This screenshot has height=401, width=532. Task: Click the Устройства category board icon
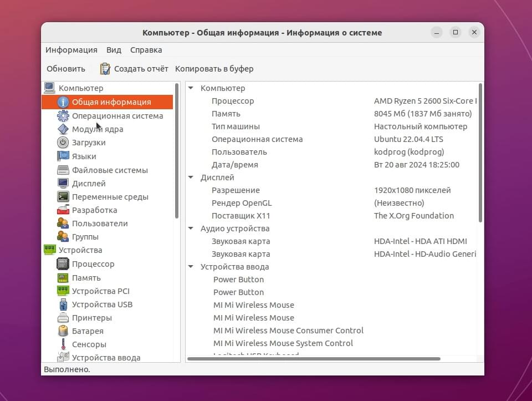49,250
